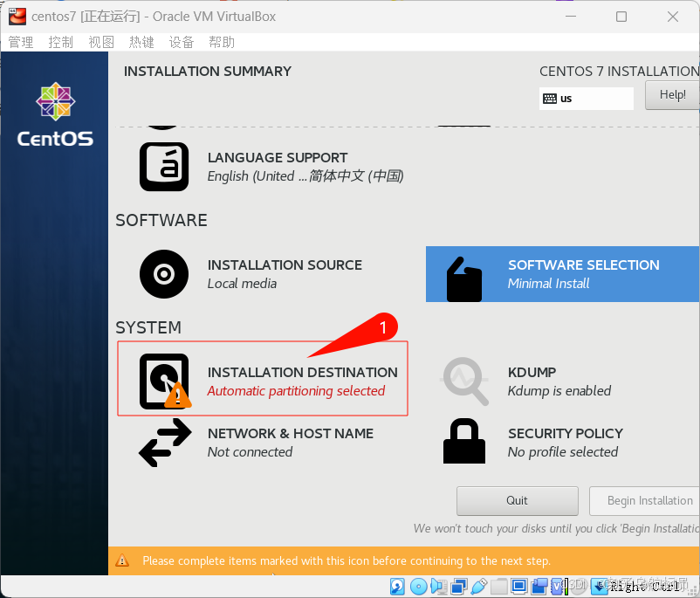The height and width of the screenshot is (598, 700).
Task: Minimize the VirtualBox window
Action: click(x=571, y=17)
